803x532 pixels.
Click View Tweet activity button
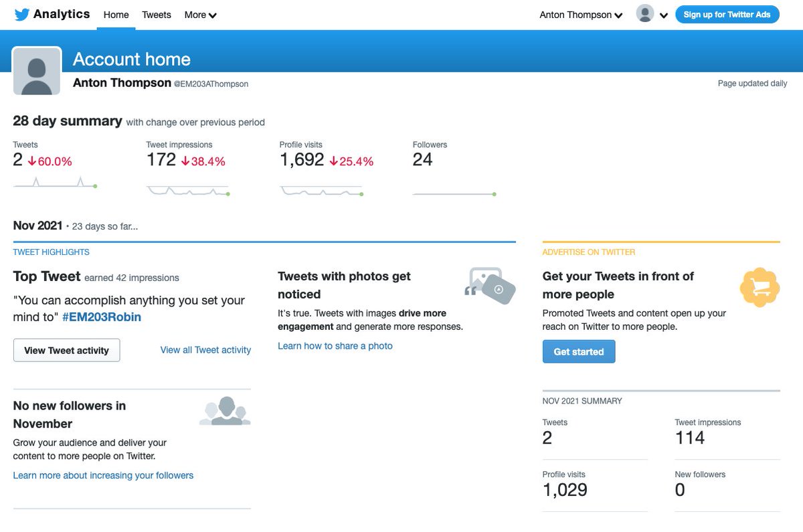pos(66,350)
